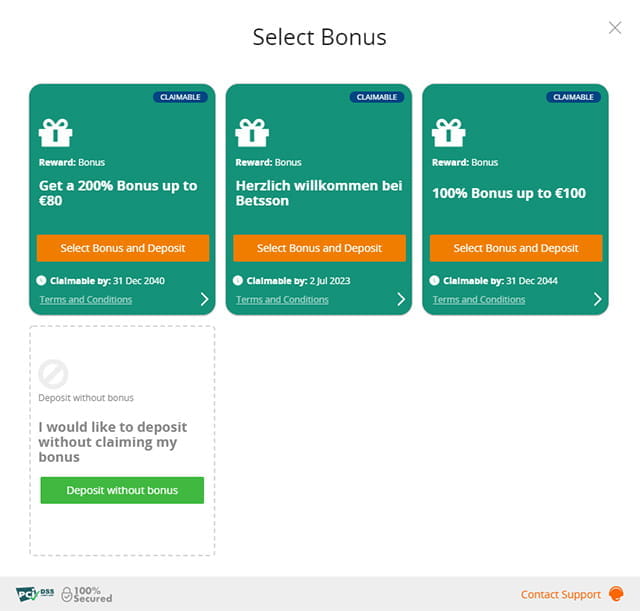
Task: Click the PCI DSS badge icon
Action: tap(35, 594)
